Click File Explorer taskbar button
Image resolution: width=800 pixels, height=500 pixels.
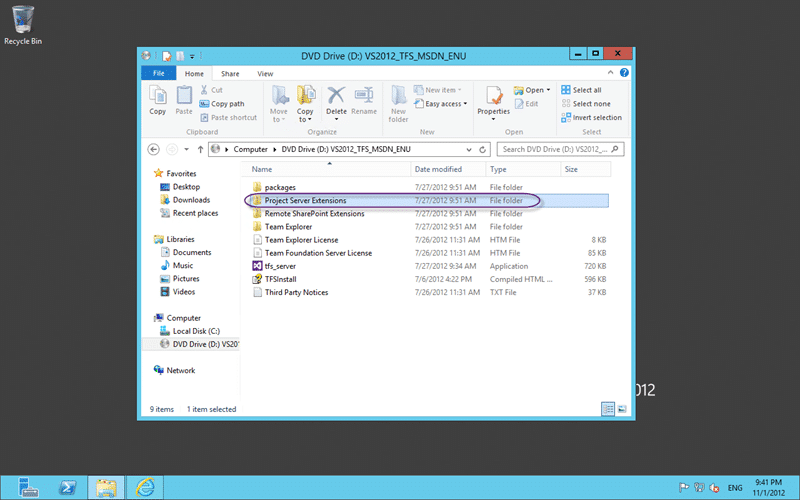point(106,488)
